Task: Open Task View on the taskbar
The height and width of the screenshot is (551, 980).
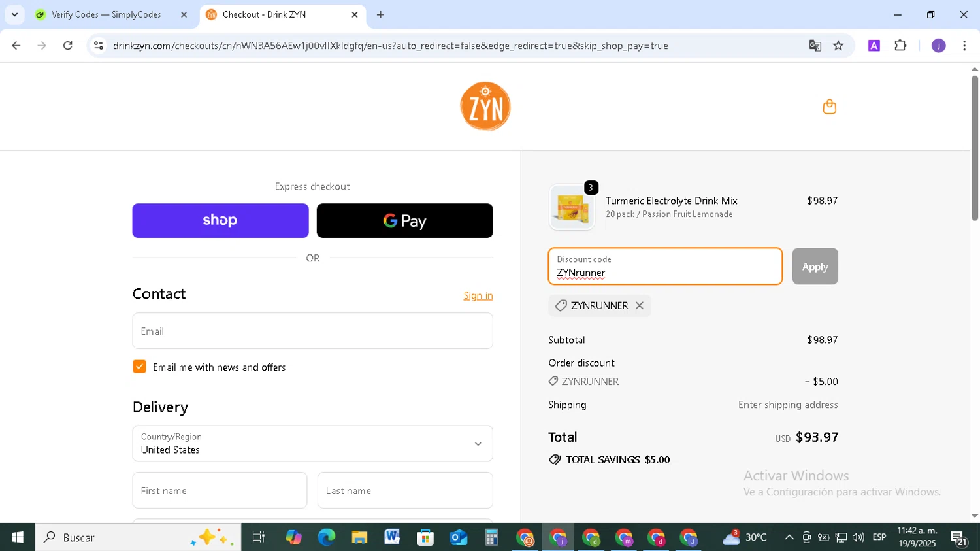Action: (x=259, y=537)
